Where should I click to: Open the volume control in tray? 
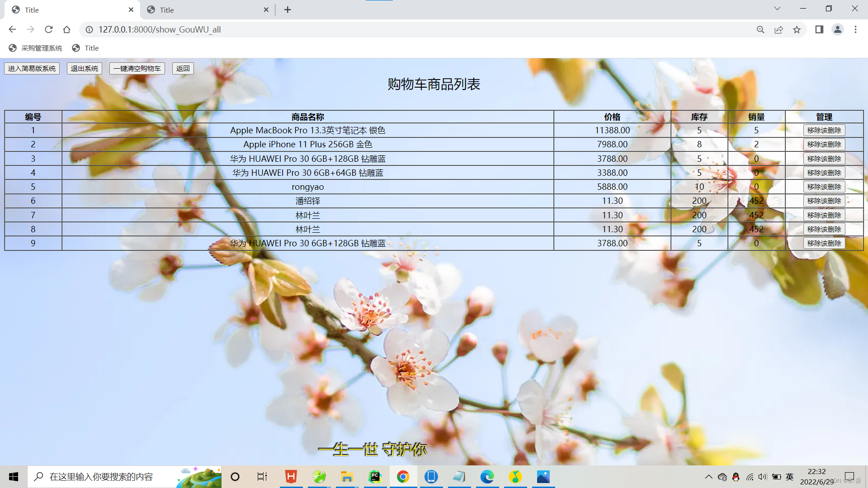pos(763,477)
